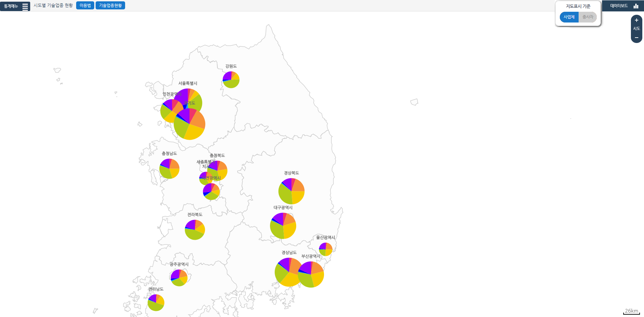Click the 이용법 button

tap(85, 6)
